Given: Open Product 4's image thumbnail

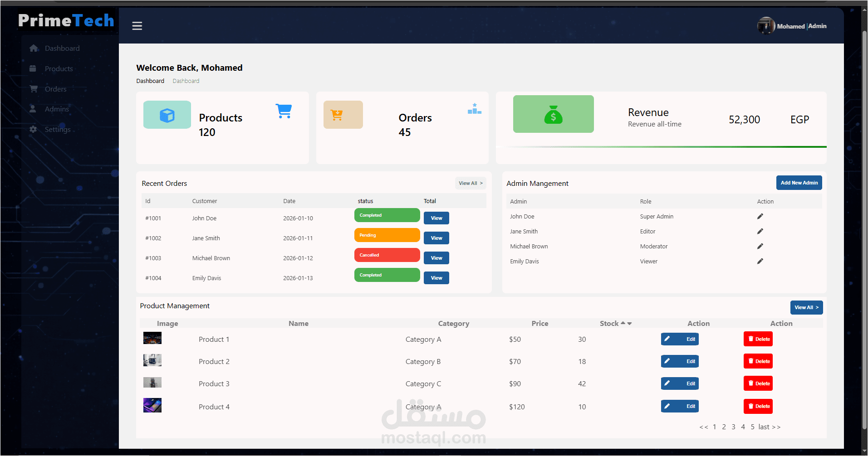Looking at the screenshot, I should tap(152, 405).
